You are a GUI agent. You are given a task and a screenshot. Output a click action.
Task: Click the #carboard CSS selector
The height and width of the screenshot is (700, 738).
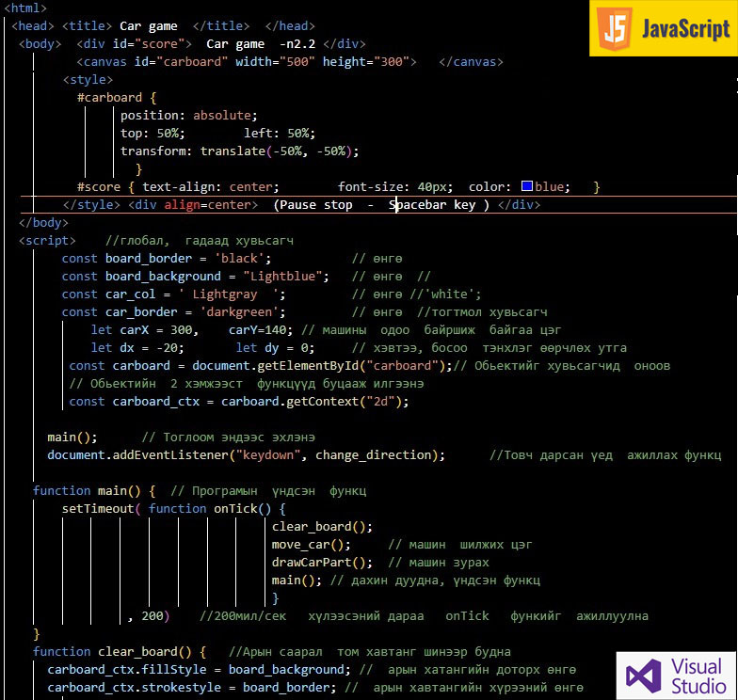click(x=109, y=97)
